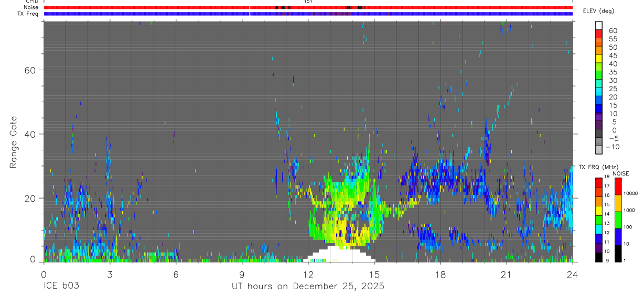
Task: Click the 'Noise' row label at top
Action: coord(31,7)
